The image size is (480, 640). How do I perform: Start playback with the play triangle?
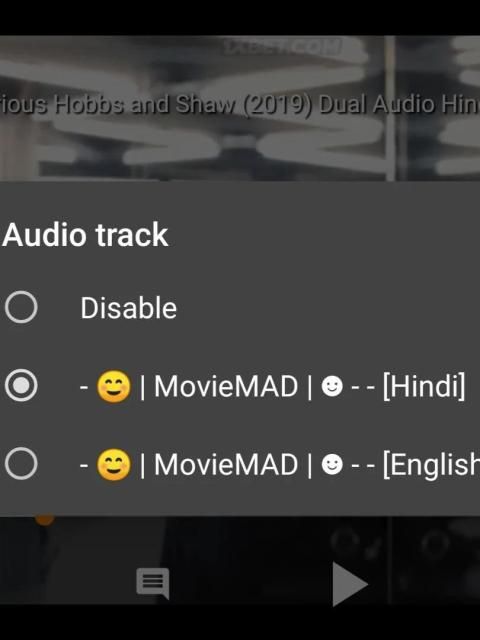click(349, 584)
